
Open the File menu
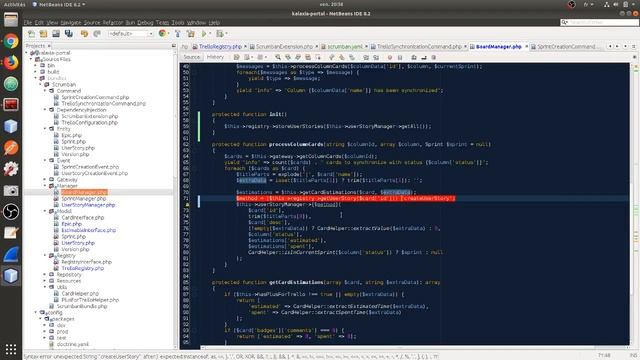pyautogui.click(x=27, y=22)
